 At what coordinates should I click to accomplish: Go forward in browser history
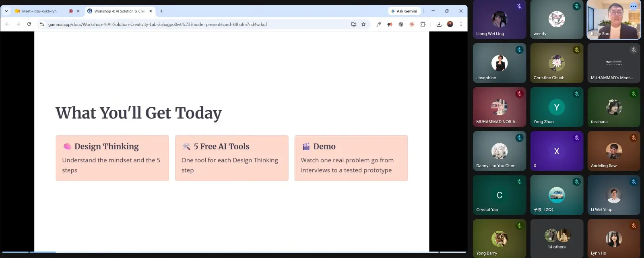coord(18,24)
